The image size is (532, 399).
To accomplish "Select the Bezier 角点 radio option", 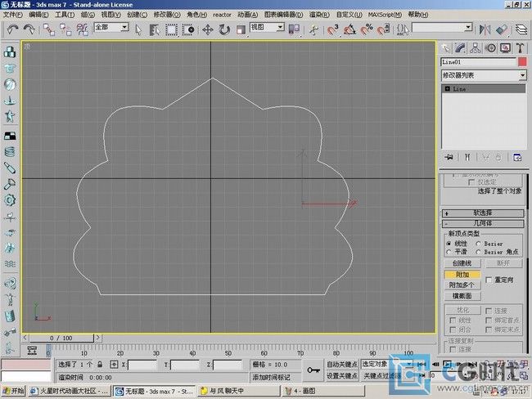I will (x=479, y=252).
